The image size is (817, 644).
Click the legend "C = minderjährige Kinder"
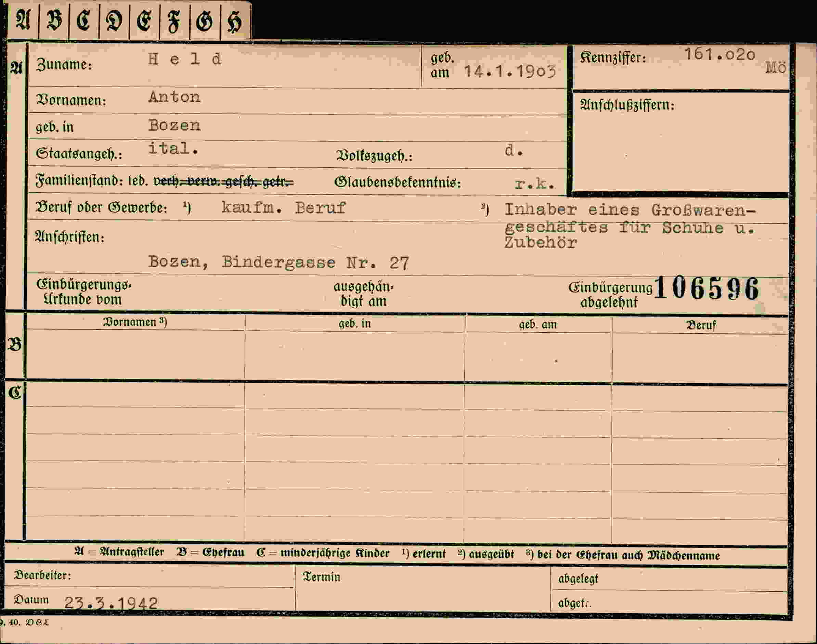(323, 553)
